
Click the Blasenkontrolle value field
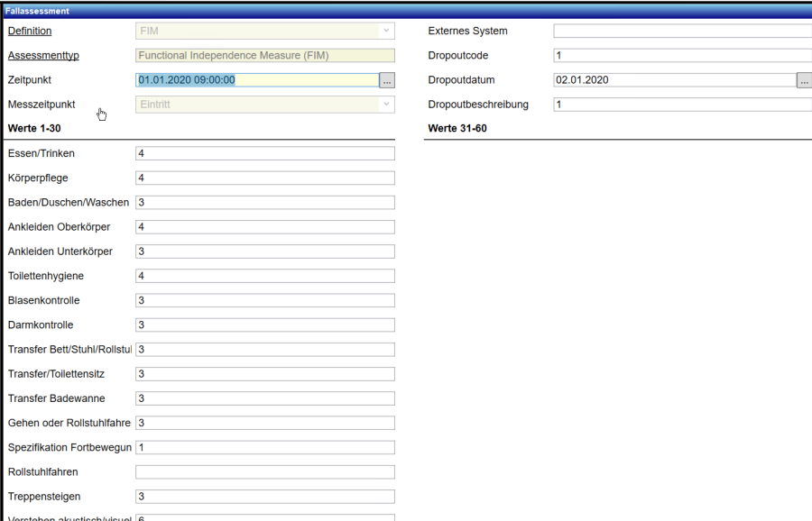(x=265, y=300)
